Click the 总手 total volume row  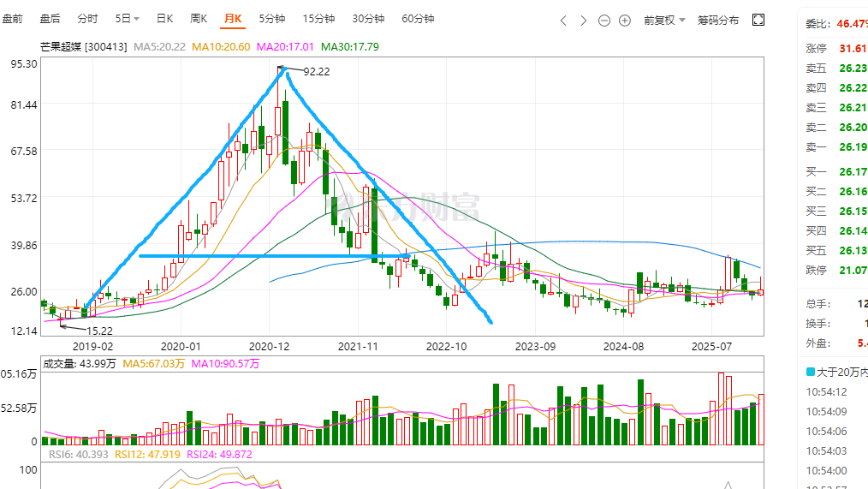[x=836, y=304]
